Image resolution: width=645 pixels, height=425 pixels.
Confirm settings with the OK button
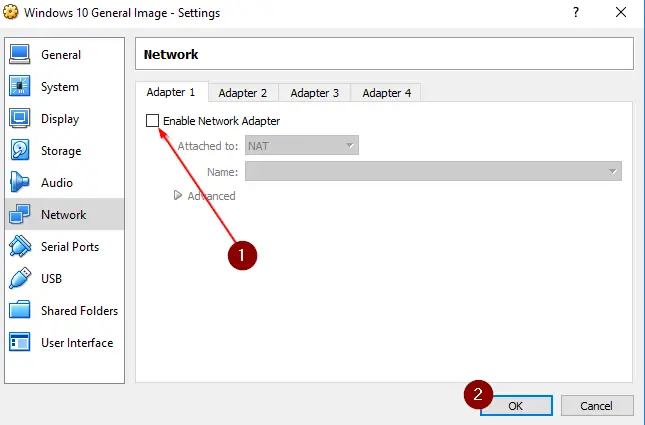point(516,406)
